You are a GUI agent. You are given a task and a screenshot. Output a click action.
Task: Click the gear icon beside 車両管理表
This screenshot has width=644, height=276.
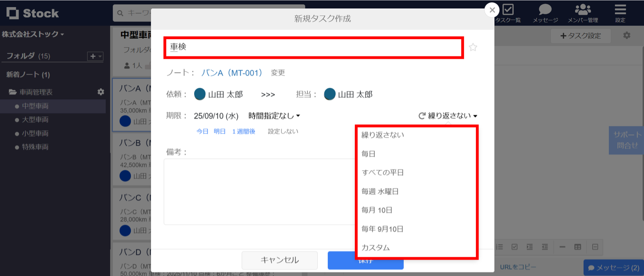coord(101,92)
